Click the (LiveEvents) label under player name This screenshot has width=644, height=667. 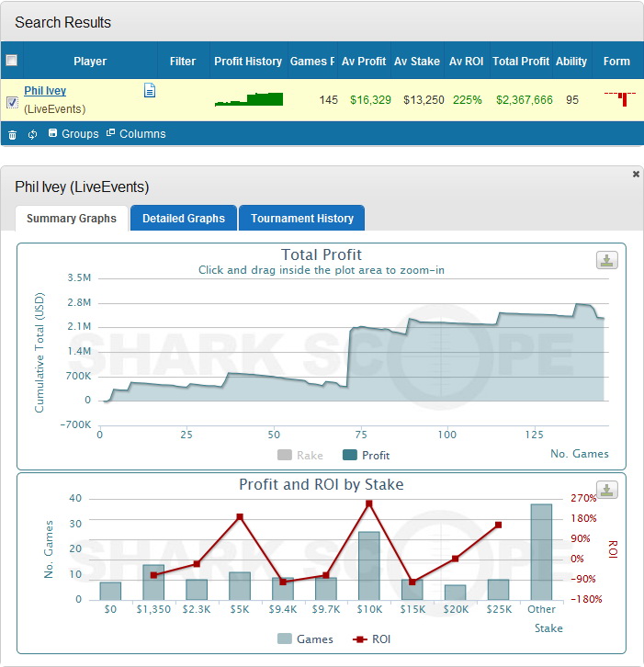[55, 109]
